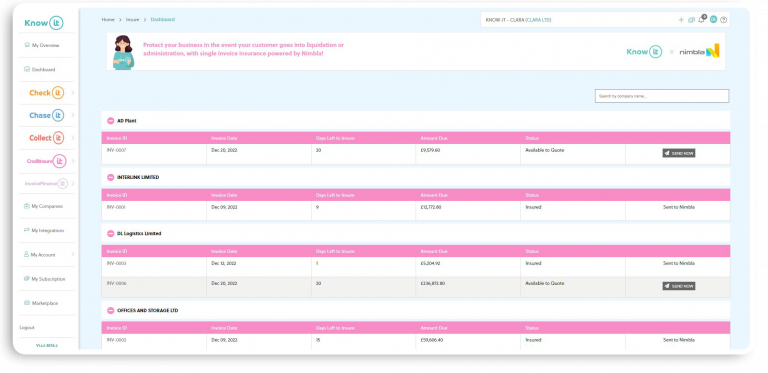
Task: Open the help question mark icon
Action: (x=724, y=20)
